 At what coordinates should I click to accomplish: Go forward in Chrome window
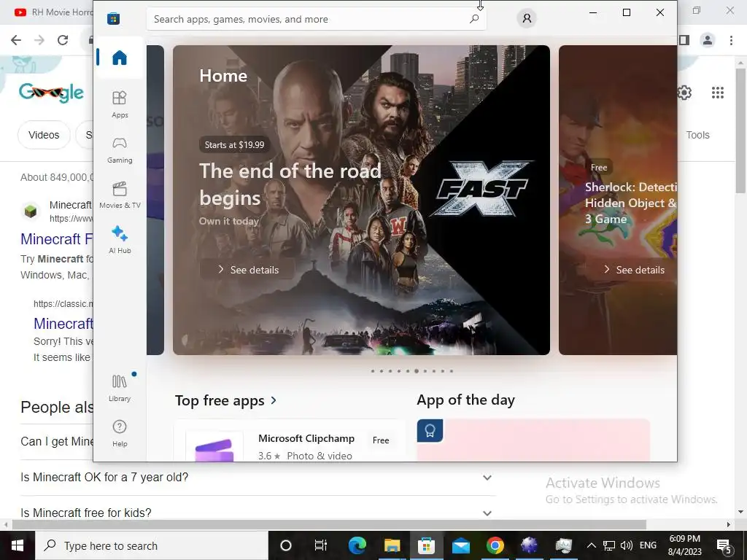coord(39,40)
